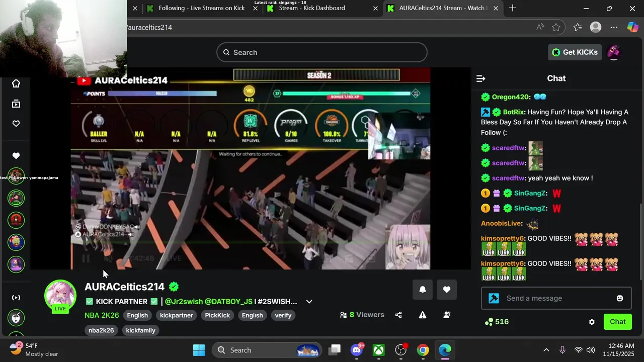Open Following via outlined heart sidebar icon
644x362 pixels.
click(x=16, y=124)
